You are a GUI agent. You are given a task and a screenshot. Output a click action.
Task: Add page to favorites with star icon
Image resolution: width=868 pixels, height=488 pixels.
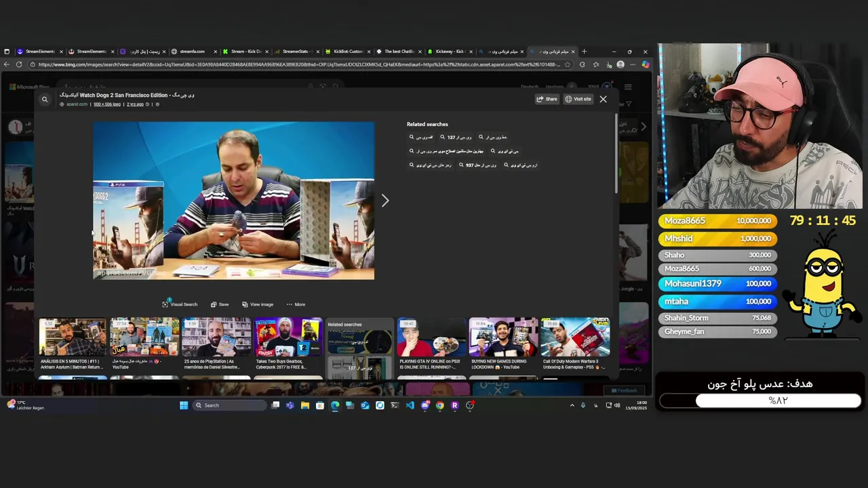568,64
